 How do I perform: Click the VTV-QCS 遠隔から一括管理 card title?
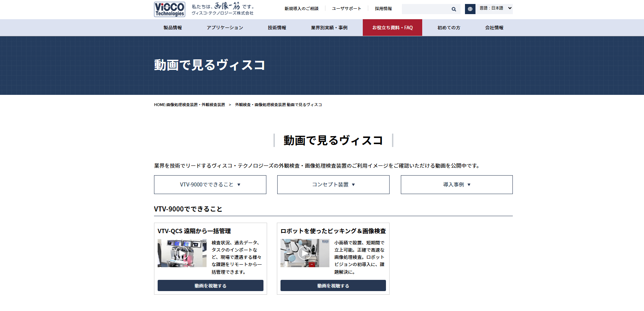[194, 231]
